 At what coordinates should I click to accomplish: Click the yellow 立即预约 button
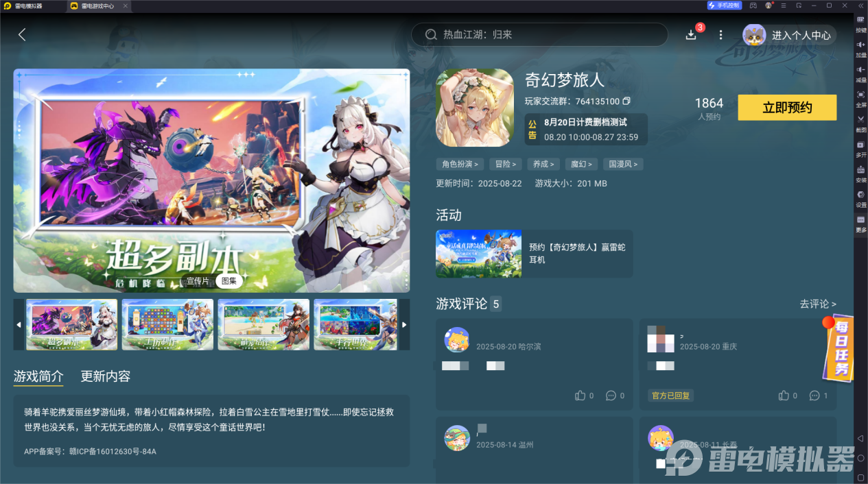(787, 108)
